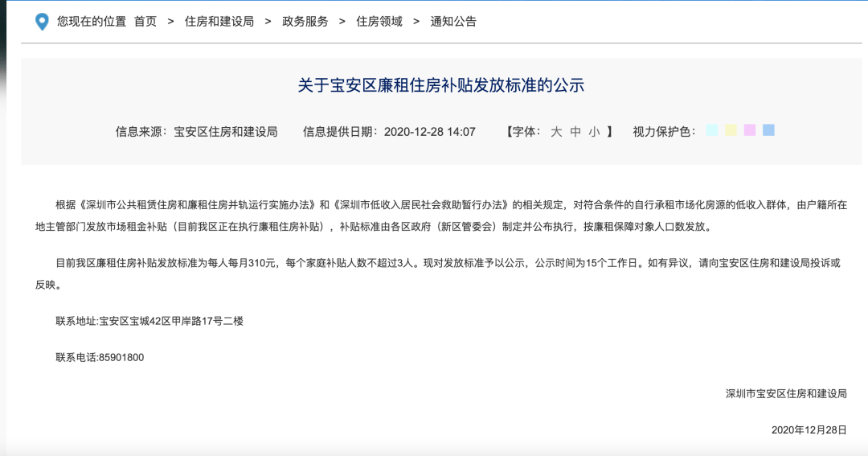Image resolution: width=868 pixels, height=456 pixels.
Task: Click the 视力保护色 label
Action: 665,132
